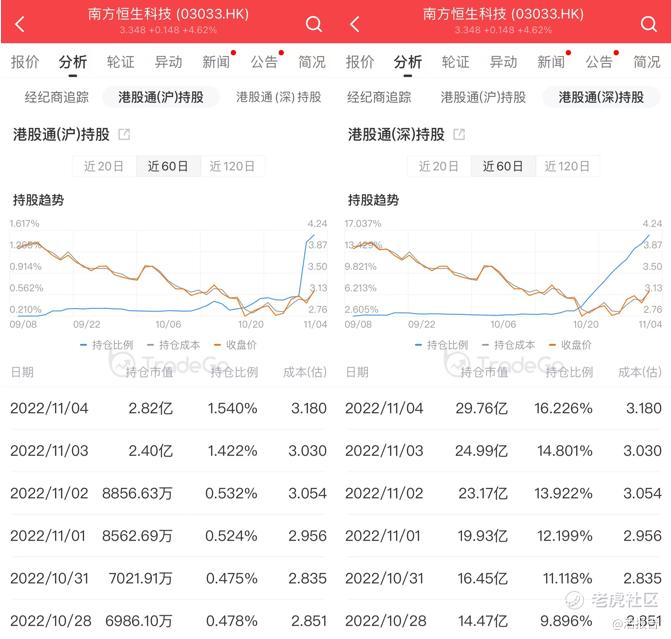Open share icon beside 港股通(沪)持股 heading

[124, 134]
